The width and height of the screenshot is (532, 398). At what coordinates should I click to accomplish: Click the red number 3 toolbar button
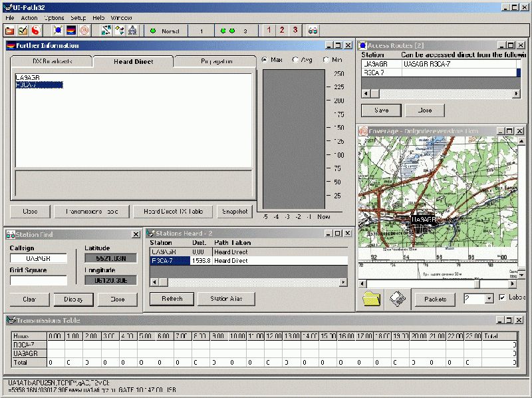click(295, 31)
